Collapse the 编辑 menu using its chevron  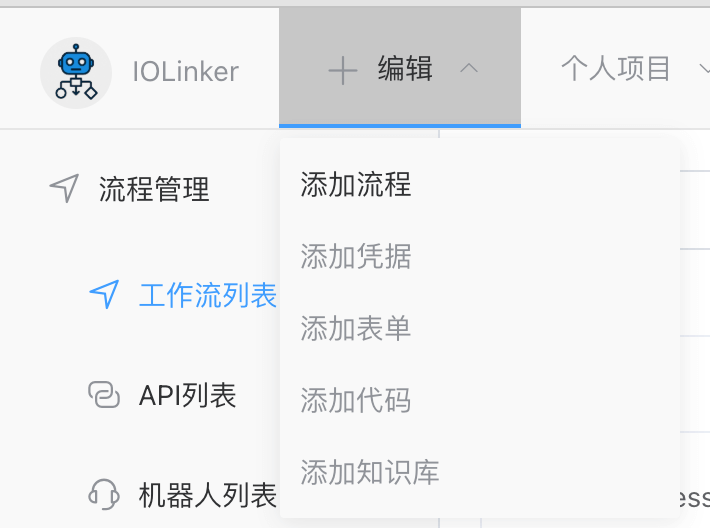[x=468, y=69]
